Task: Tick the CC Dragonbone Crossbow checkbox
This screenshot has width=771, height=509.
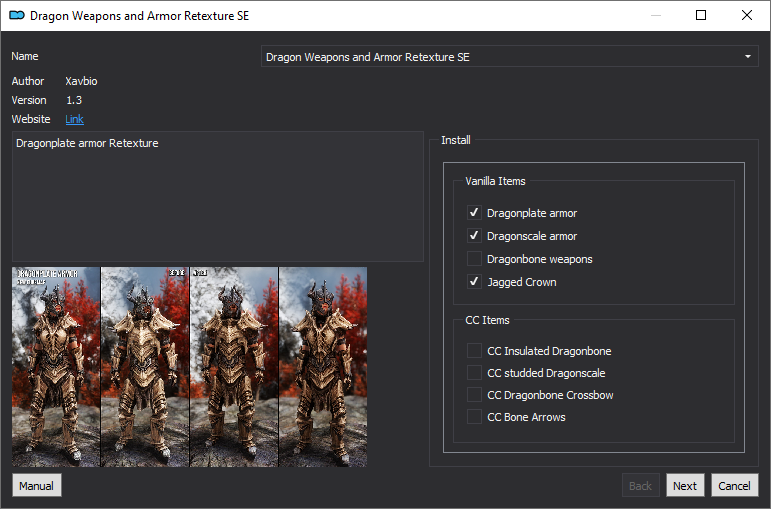Action: (x=474, y=395)
